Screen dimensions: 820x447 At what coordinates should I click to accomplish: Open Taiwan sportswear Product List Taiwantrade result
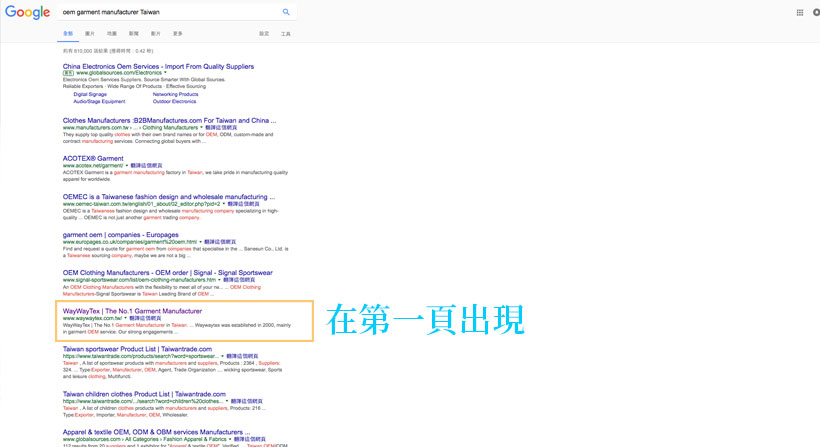pyautogui.click(x=138, y=349)
